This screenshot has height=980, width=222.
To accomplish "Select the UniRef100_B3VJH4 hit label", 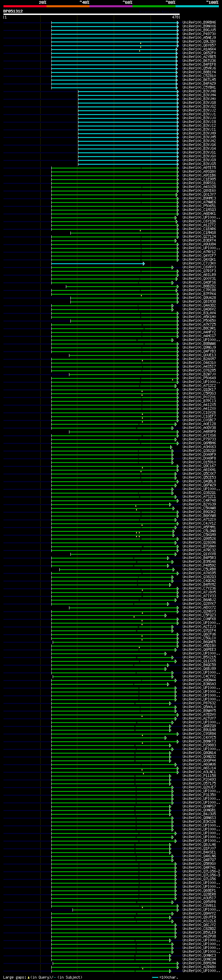I will coord(199,95).
